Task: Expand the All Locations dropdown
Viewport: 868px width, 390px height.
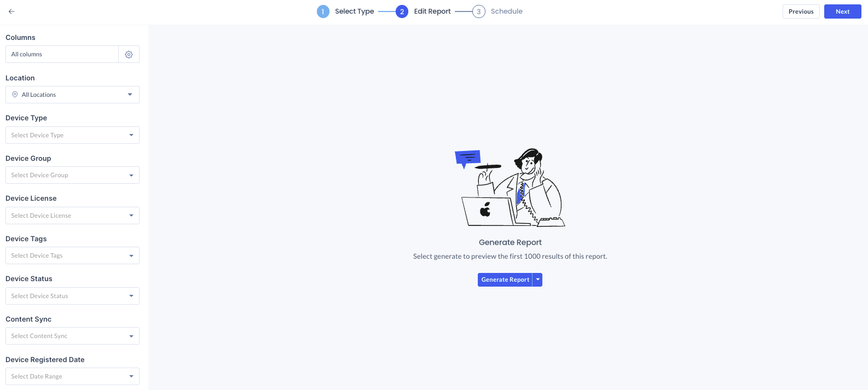Action: (72, 95)
